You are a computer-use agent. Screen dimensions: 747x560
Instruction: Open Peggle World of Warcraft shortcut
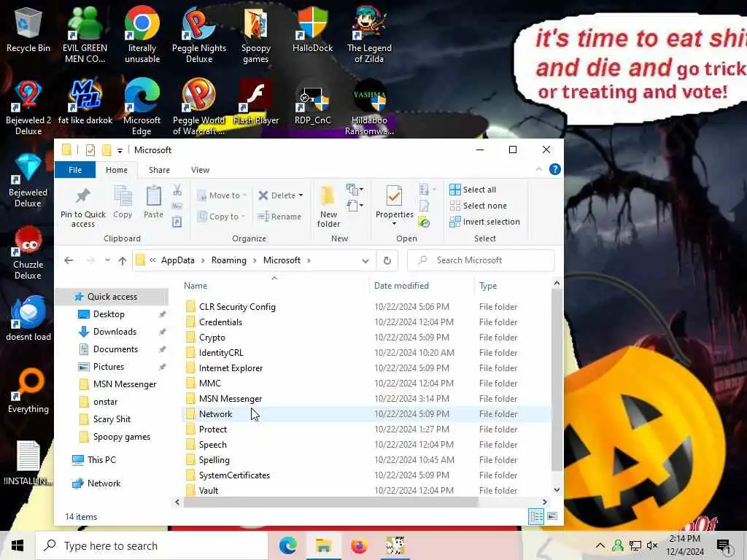pos(199,108)
